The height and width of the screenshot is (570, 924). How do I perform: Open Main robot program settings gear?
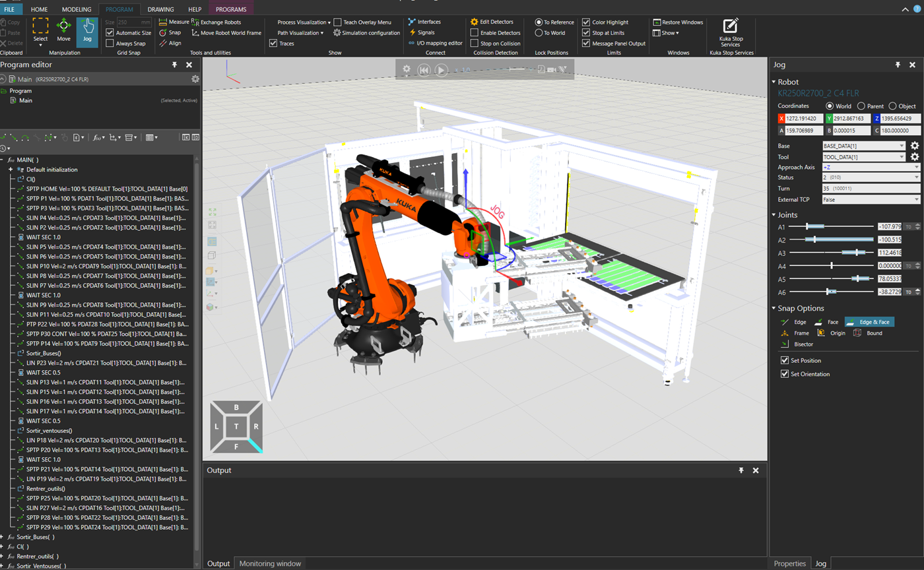point(195,79)
